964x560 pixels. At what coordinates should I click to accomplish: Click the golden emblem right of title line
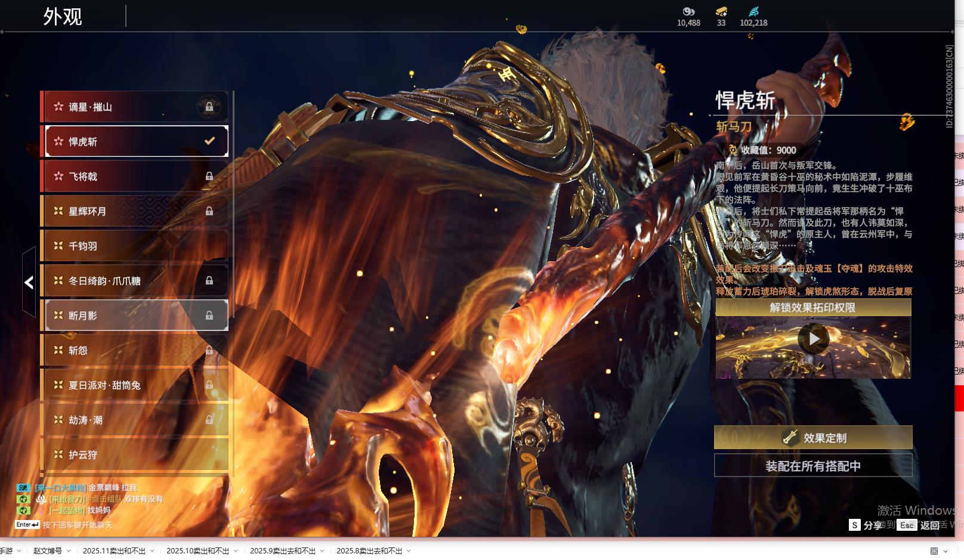click(x=907, y=122)
